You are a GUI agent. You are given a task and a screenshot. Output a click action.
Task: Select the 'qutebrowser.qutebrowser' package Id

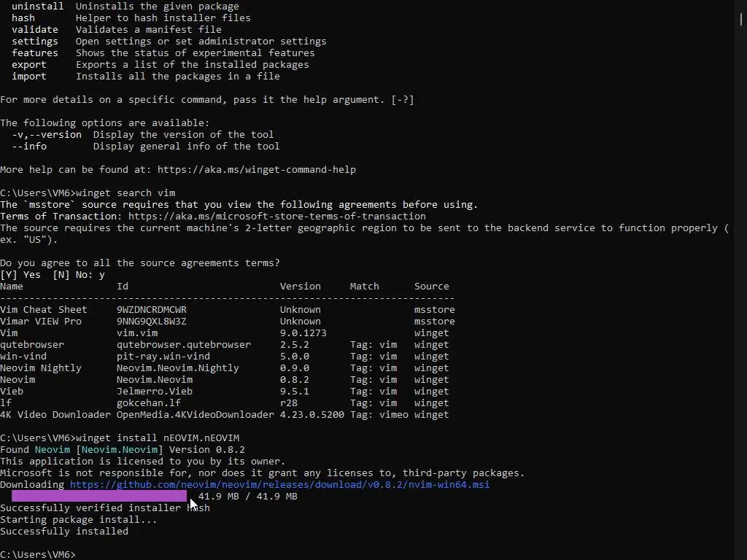(x=183, y=344)
